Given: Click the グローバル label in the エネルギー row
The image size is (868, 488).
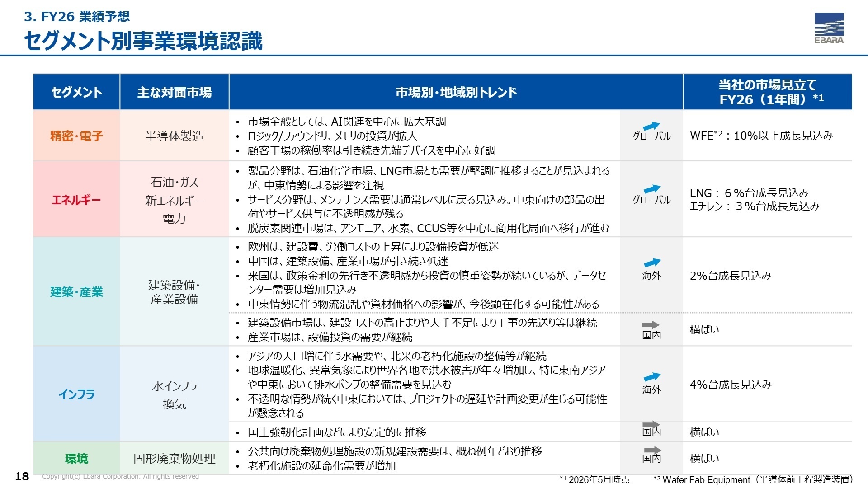Looking at the screenshot, I should [651, 200].
